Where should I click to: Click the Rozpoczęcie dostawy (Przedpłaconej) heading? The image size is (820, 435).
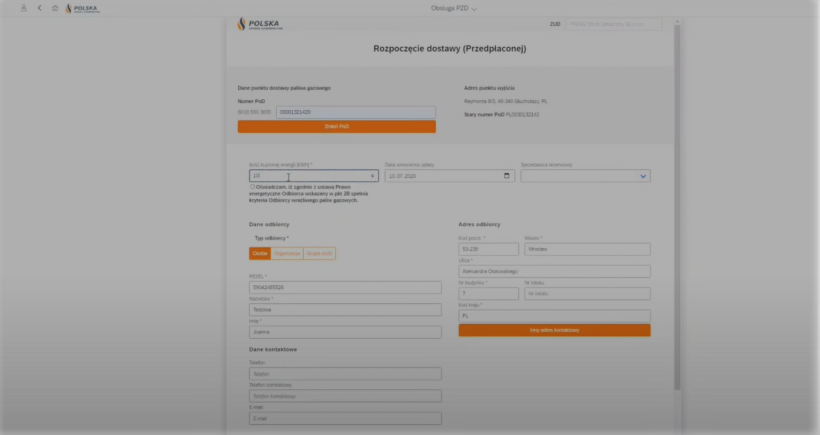450,49
